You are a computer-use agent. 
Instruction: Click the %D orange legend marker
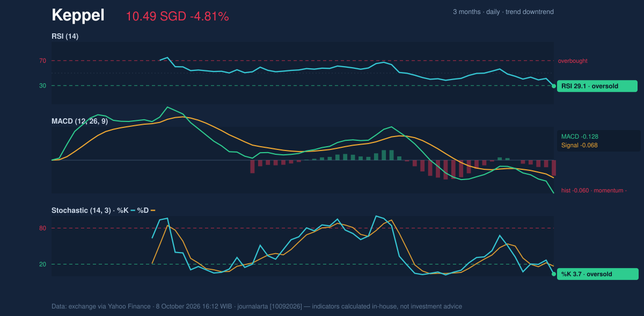click(153, 210)
